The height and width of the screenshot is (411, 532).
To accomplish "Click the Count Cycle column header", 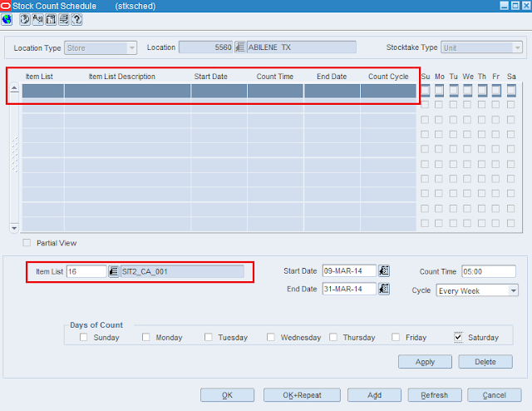I will pyautogui.click(x=388, y=77).
